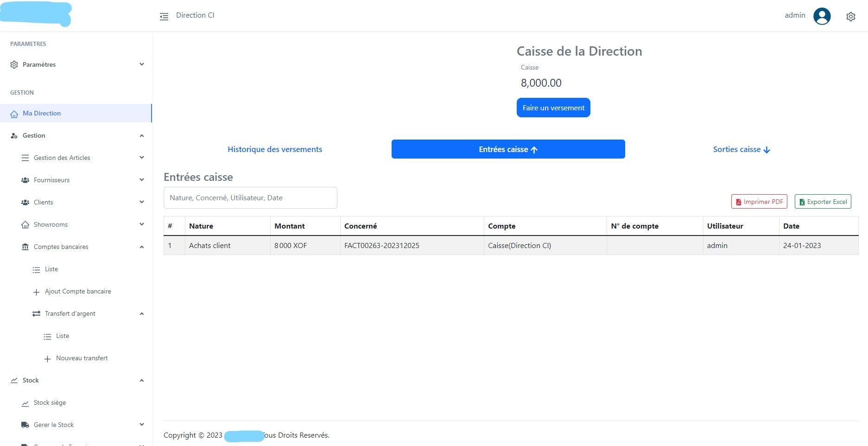Click the admin profile avatar icon

tap(822, 15)
